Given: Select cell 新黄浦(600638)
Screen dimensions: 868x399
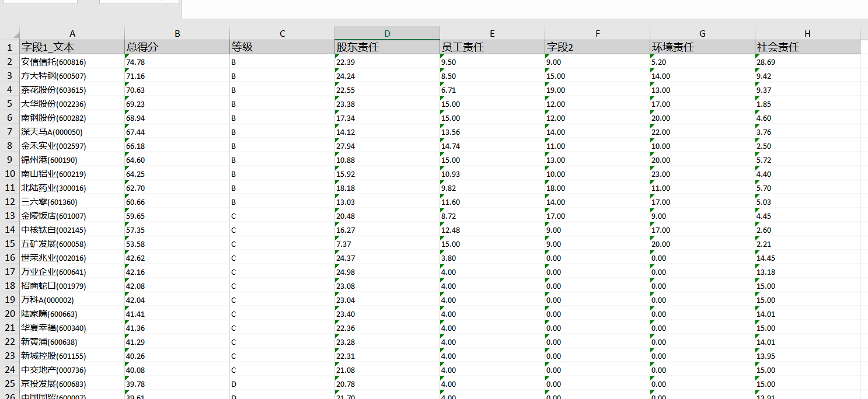Looking at the screenshot, I should pos(72,341).
